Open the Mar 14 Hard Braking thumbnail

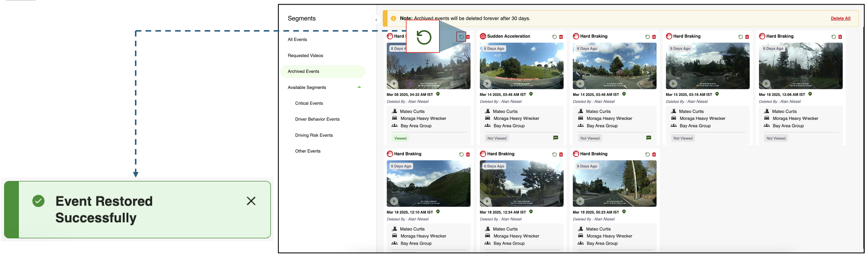point(615,66)
